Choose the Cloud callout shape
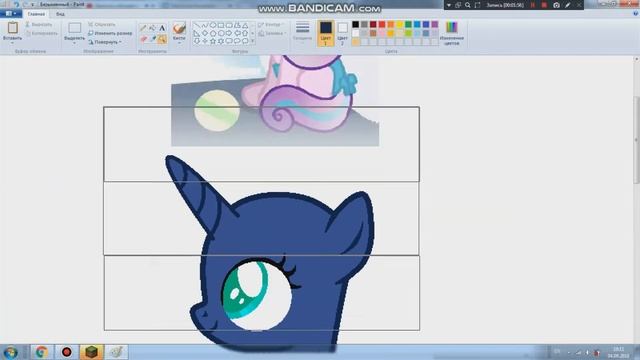This screenshot has height=360, width=640. pyautogui.click(x=245, y=41)
